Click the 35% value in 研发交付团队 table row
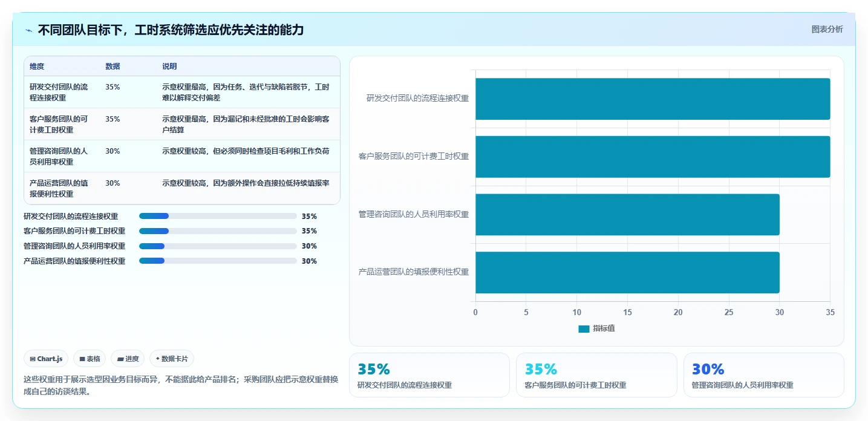 point(113,86)
